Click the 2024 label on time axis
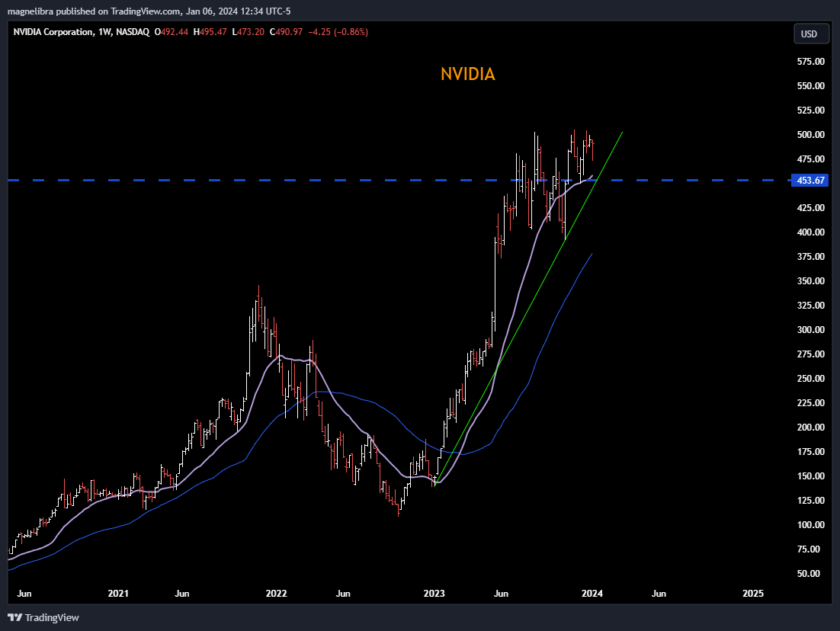 click(592, 593)
